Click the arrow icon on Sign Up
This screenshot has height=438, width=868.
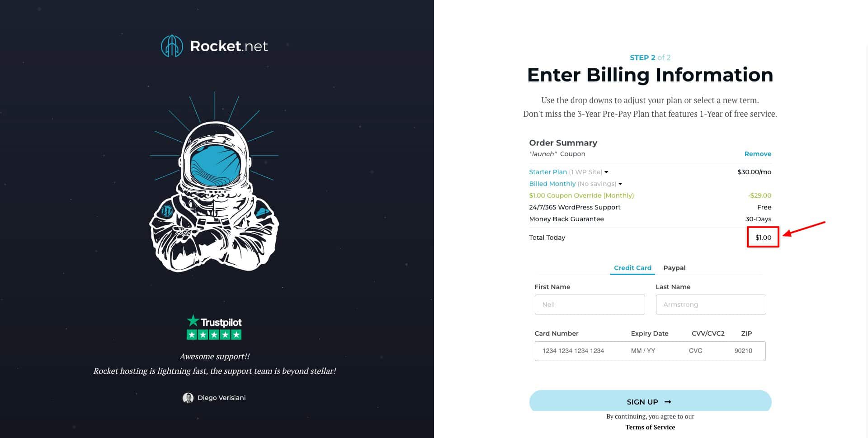(x=668, y=402)
